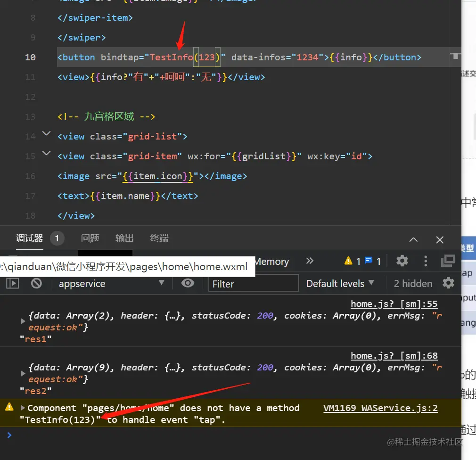Screen dimensions: 476x460
Task: Click the blue message count indicator
Action: [x=373, y=261]
